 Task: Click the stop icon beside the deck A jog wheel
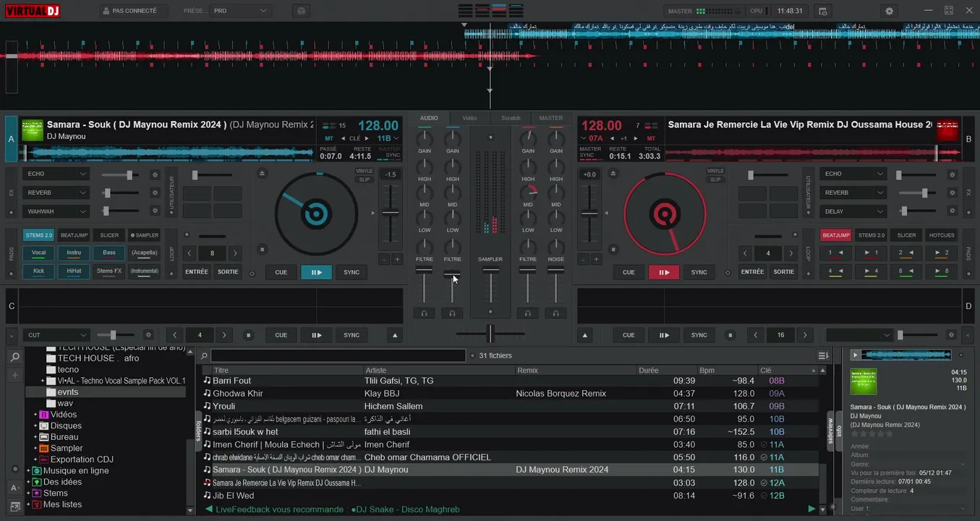(x=262, y=250)
